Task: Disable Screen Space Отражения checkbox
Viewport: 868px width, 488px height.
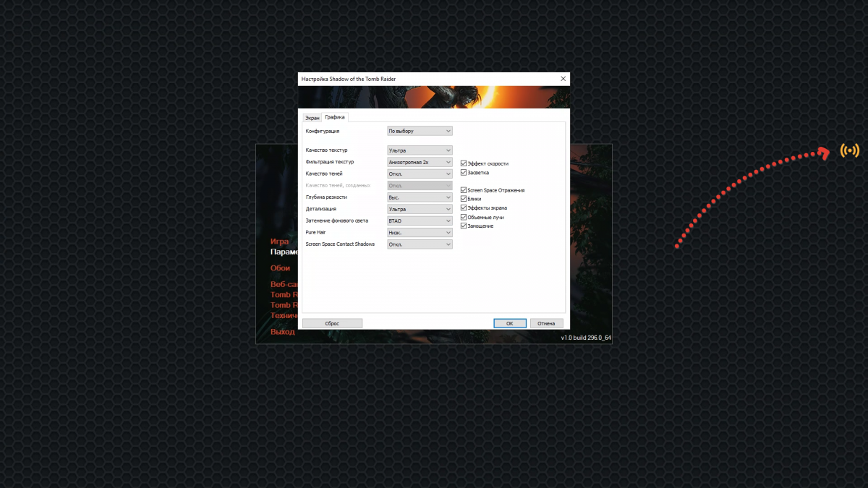Action: pos(464,190)
